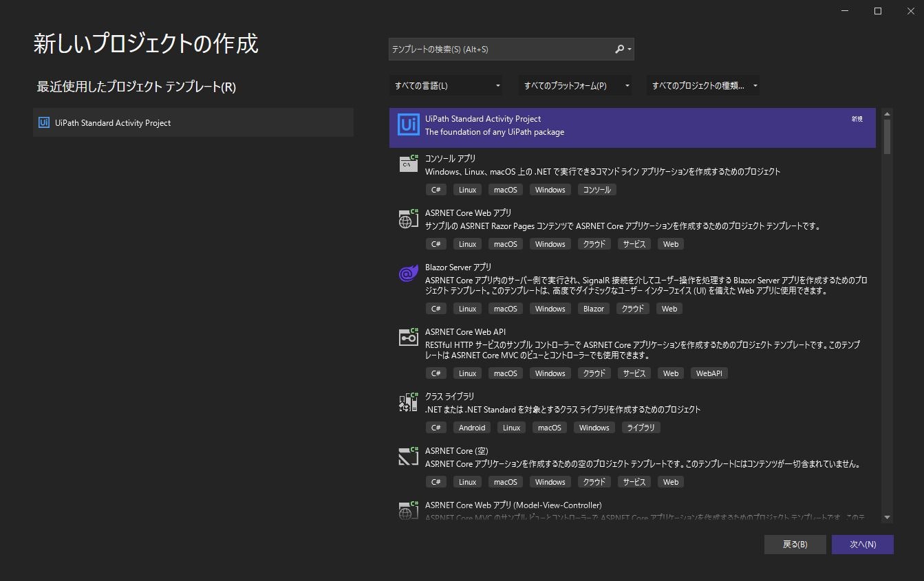Open the すべての言語 language filter dropdown
The height and width of the screenshot is (581, 924).
click(x=447, y=86)
